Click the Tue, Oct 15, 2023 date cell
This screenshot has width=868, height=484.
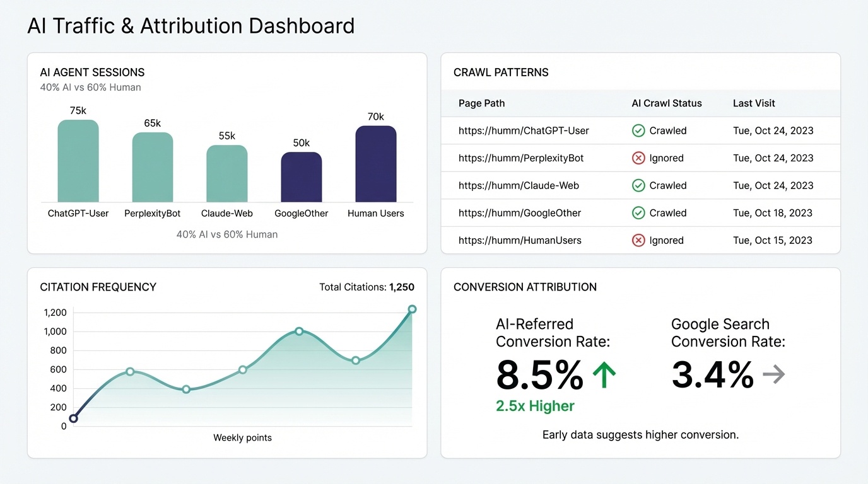point(773,240)
